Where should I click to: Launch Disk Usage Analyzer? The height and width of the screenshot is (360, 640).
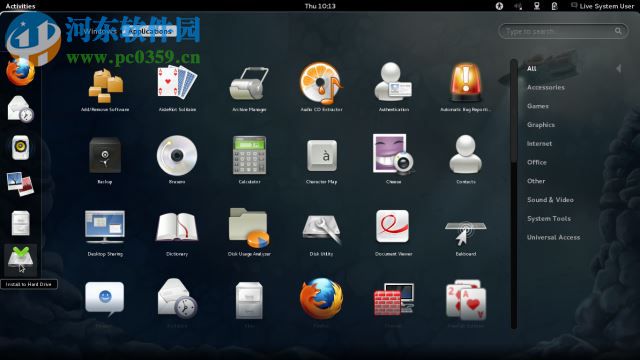[x=249, y=228]
